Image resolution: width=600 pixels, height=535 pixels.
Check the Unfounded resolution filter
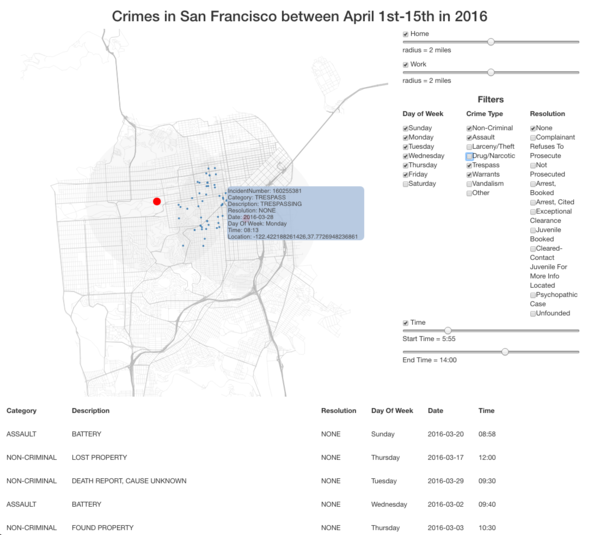(x=533, y=314)
